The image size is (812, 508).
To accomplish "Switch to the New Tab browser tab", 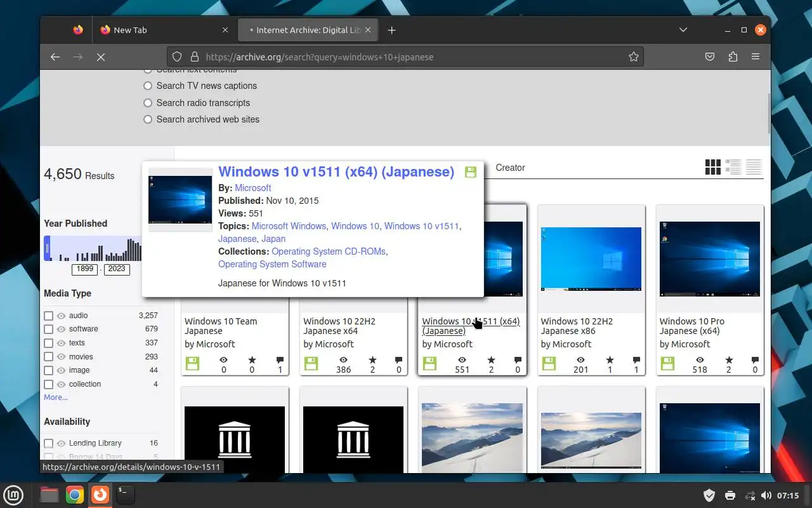I will click(164, 30).
